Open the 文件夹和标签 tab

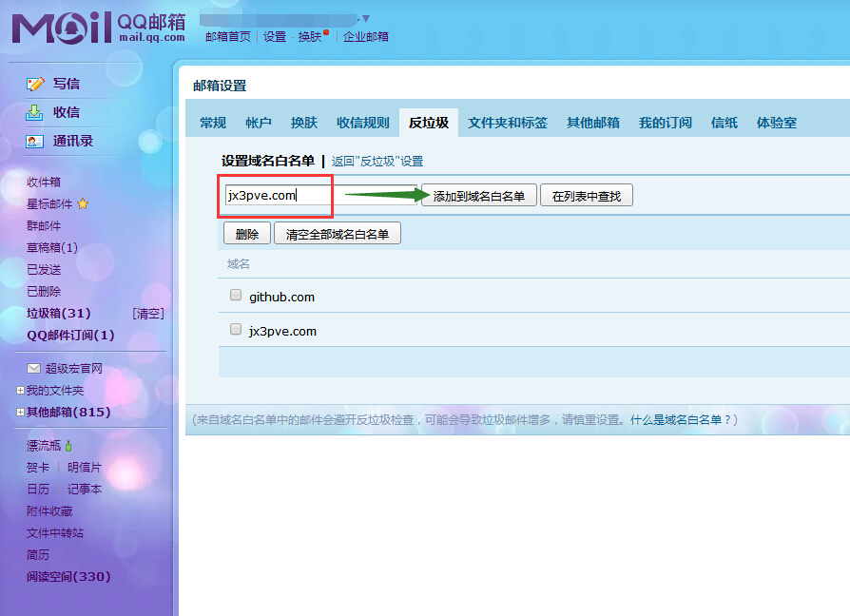pos(508,123)
